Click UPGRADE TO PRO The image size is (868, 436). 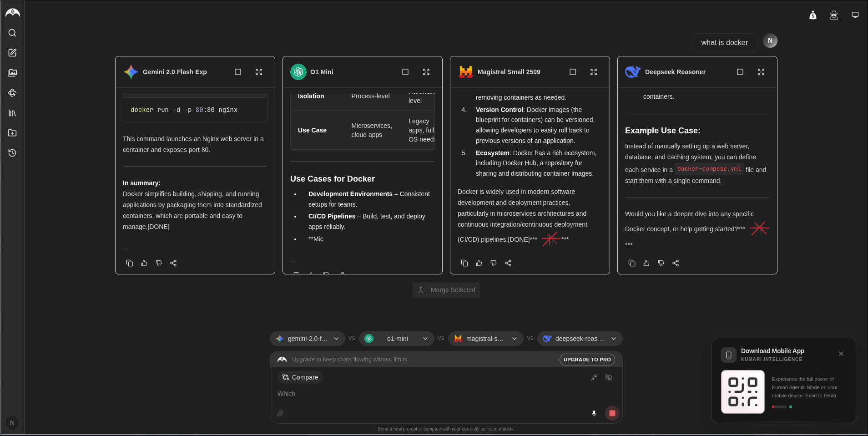coord(587,360)
